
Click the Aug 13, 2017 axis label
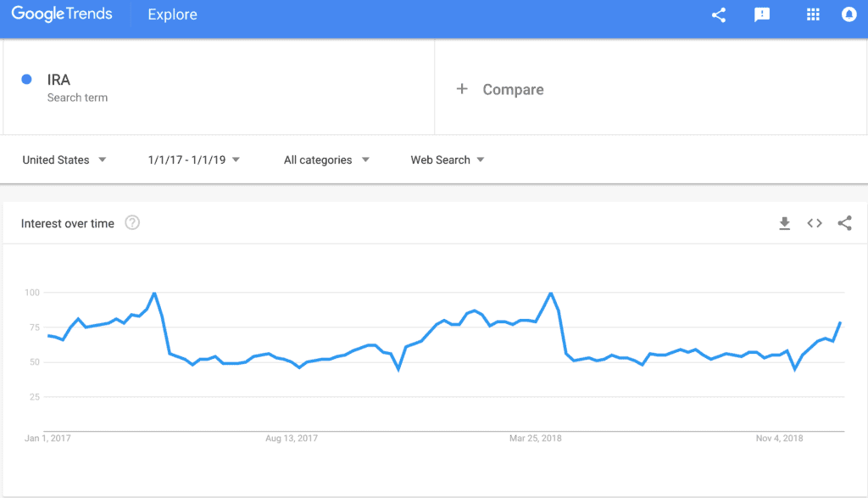292,438
